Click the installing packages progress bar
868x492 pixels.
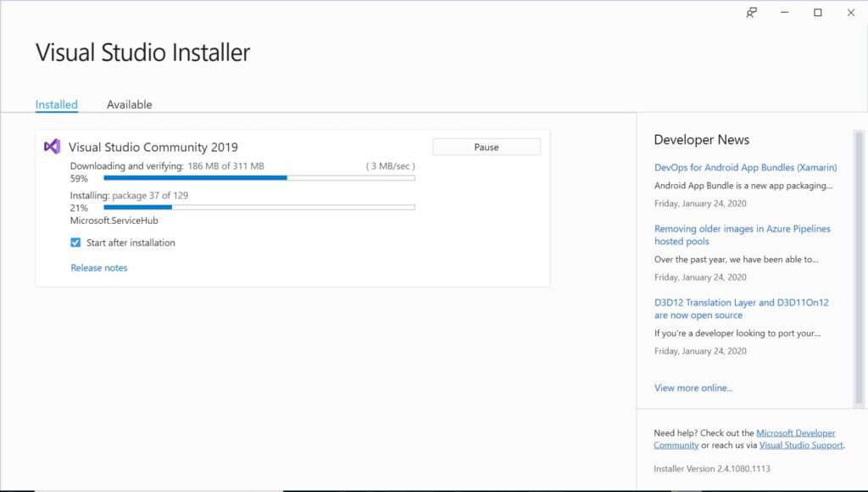(x=259, y=207)
